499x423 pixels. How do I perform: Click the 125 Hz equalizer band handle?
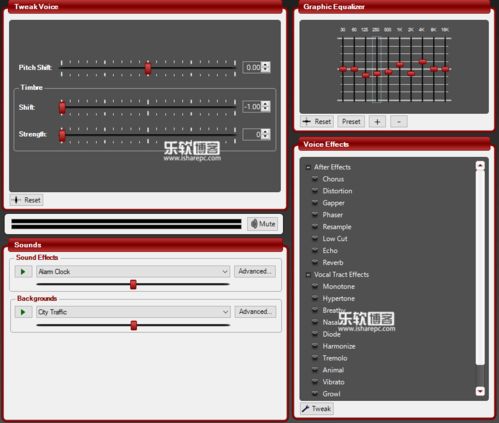[x=366, y=75]
